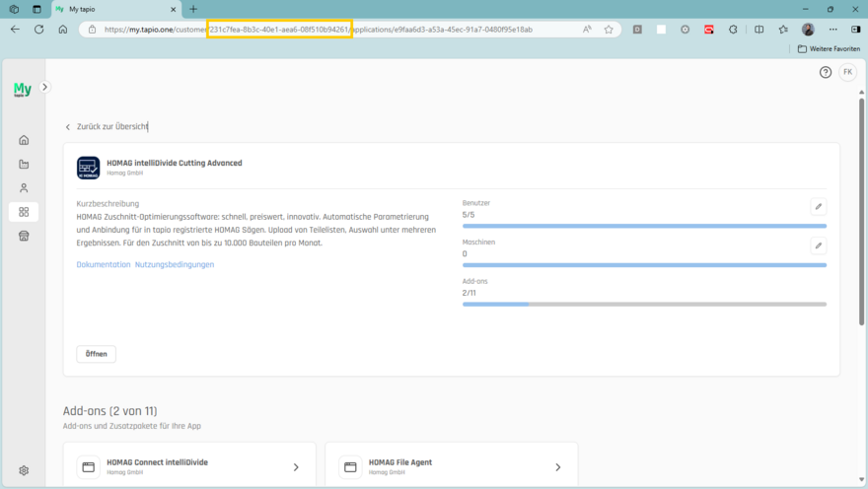Select the Kurzbeschreibung label

pyautogui.click(x=108, y=203)
